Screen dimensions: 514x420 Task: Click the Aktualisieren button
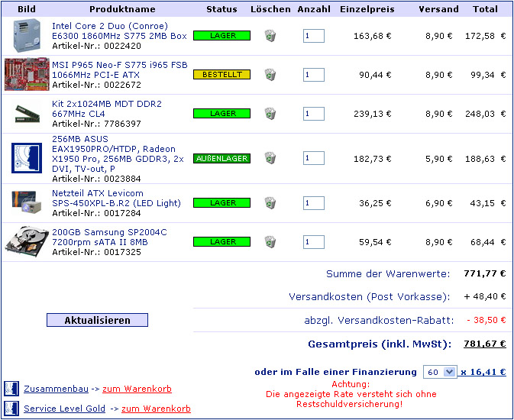(x=97, y=320)
